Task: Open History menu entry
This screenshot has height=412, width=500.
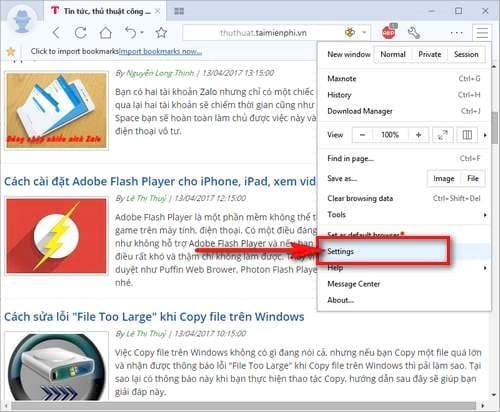Action: click(404, 95)
